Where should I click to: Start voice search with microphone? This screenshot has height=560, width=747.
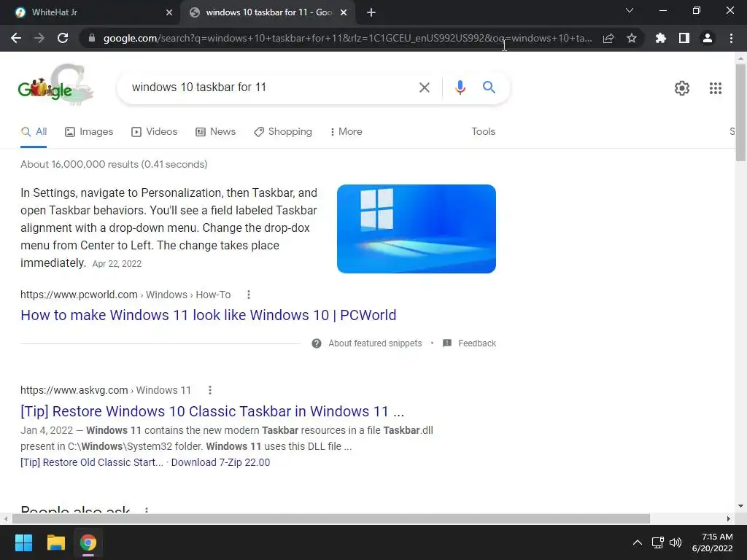(460, 87)
